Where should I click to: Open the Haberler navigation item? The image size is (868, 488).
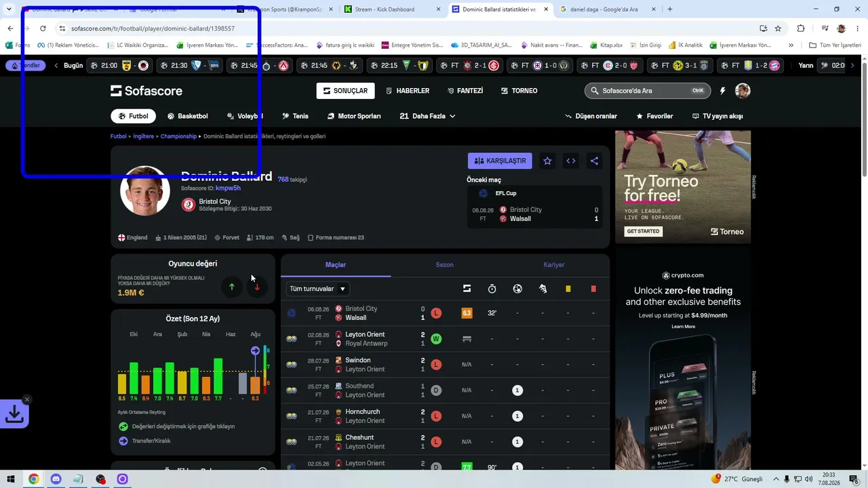pyautogui.click(x=408, y=91)
